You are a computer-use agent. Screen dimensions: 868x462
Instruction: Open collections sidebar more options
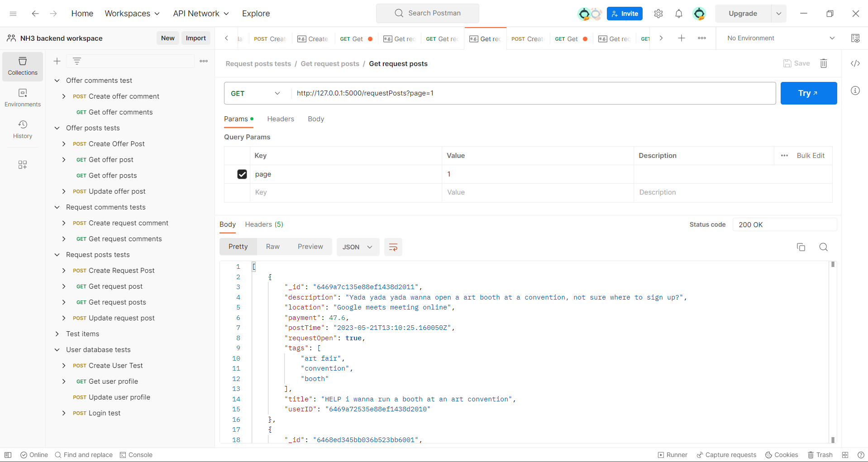pyautogui.click(x=204, y=61)
